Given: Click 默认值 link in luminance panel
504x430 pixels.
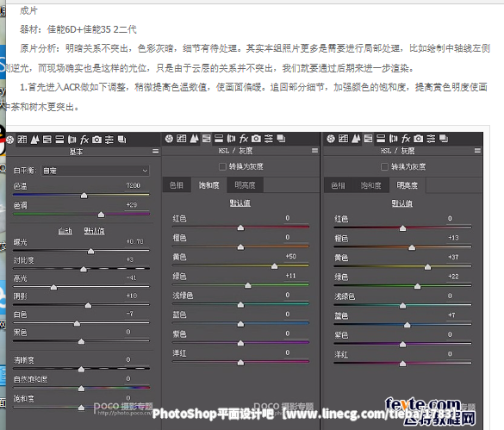Looking at the screenshot, I should [402, 203].
